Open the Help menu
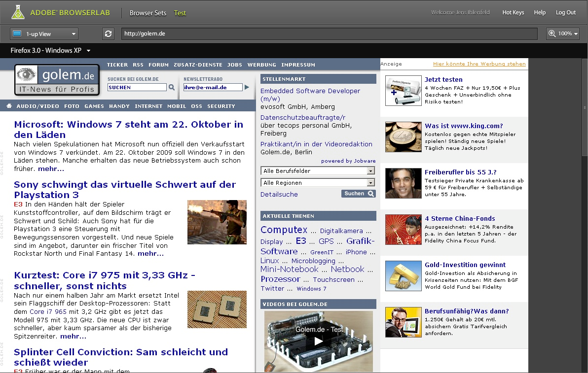Image resolution: width=588 pixels, height=373 pixels. click(x=540, y=12)
